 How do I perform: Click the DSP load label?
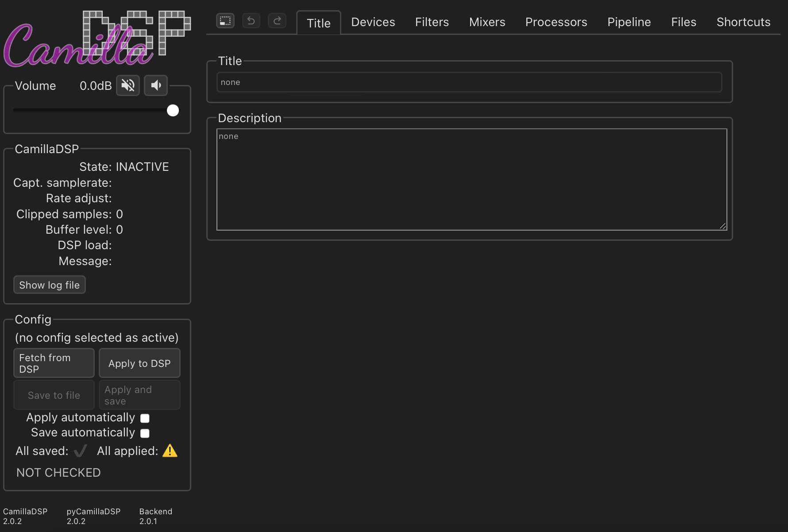(85, 245)
